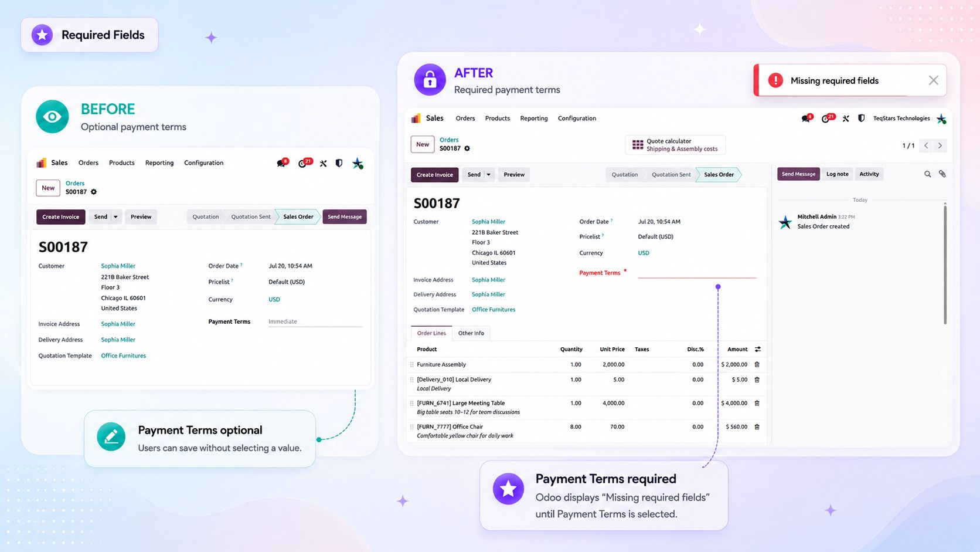Click the Preview button in BEFORE window
Image resolution: width=980 pixels, height=552 pixels.
click(x=141, y=217)
